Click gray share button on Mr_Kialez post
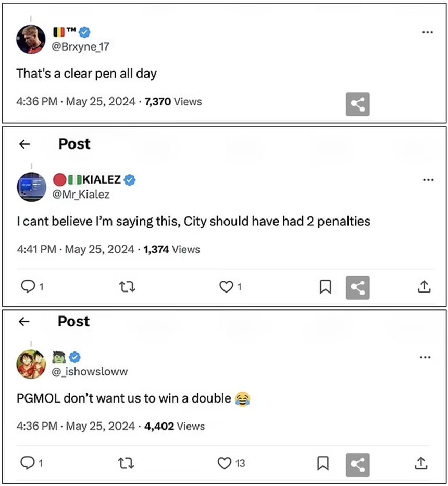Image resolution: width=448 pixels, height=486 pixels. tap(357, 287)
